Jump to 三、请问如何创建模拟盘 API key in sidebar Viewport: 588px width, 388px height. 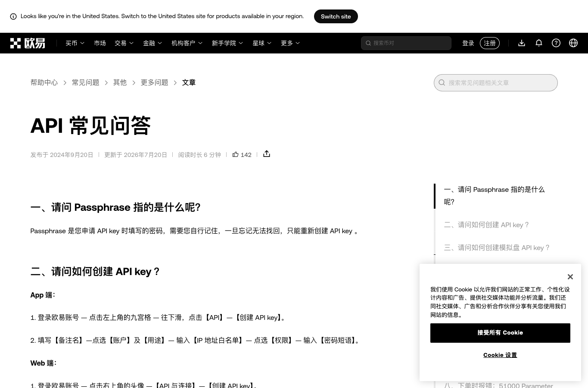click(497, 247)
